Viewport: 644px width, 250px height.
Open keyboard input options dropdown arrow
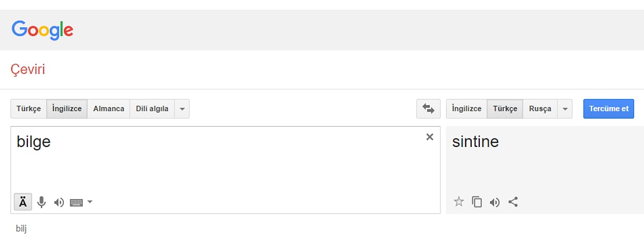90,202
